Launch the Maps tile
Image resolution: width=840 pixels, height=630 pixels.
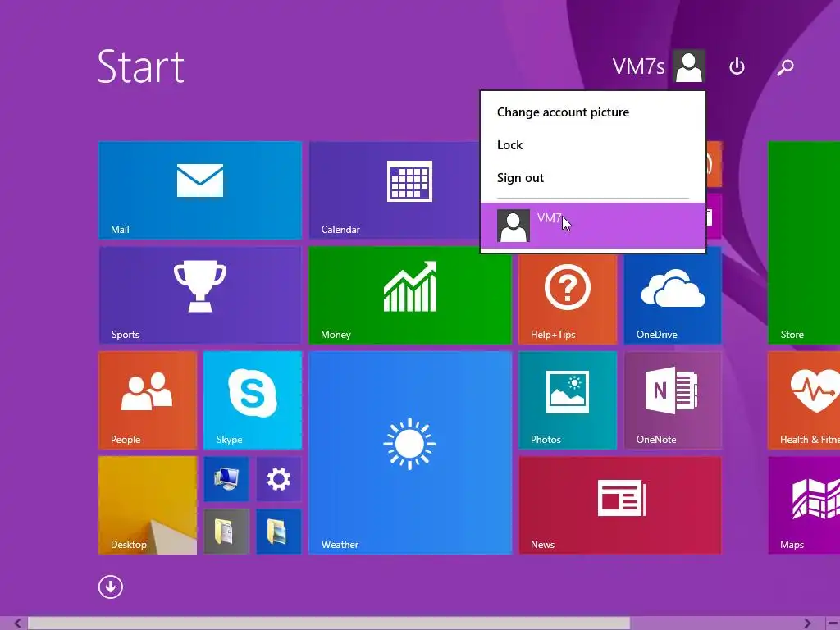(x=804, y=504)
